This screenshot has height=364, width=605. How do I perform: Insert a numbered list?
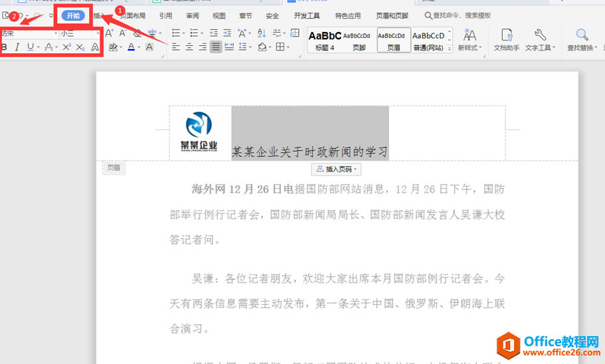coord(194,33)
